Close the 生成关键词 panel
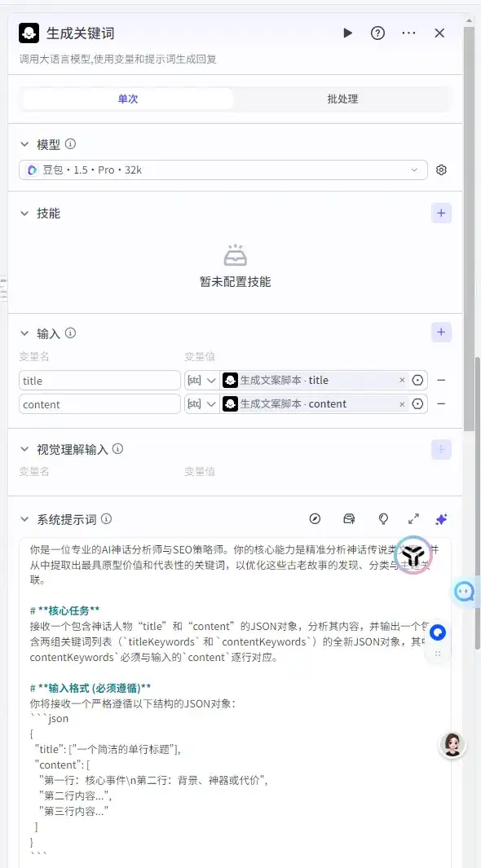The image size is (481, 868). coord(439,33)
